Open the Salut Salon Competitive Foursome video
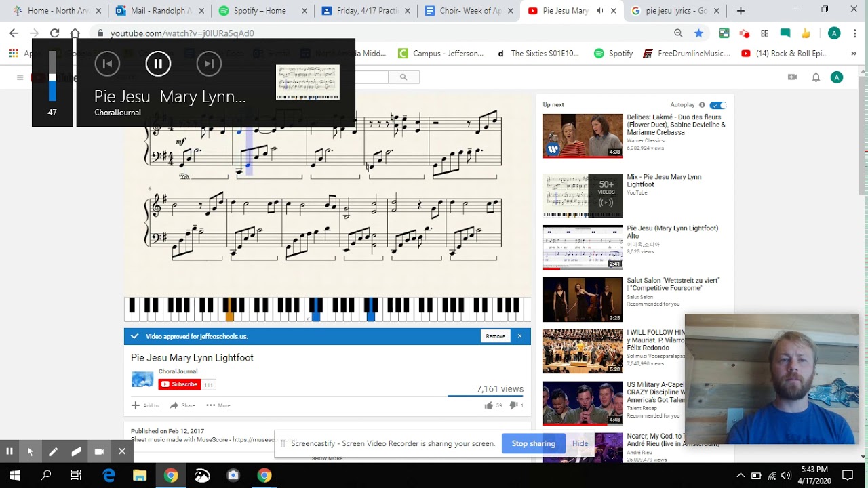Image resolution: width=868 pixels, height=488 pixels. (583, 300)
